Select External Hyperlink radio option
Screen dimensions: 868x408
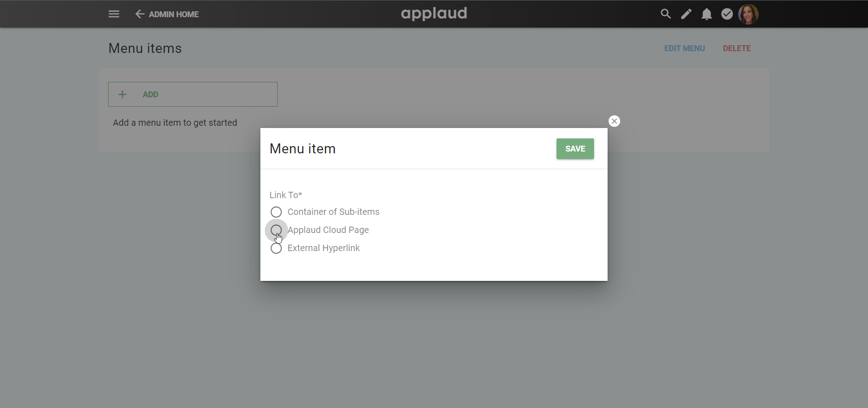tap(276, 248)
